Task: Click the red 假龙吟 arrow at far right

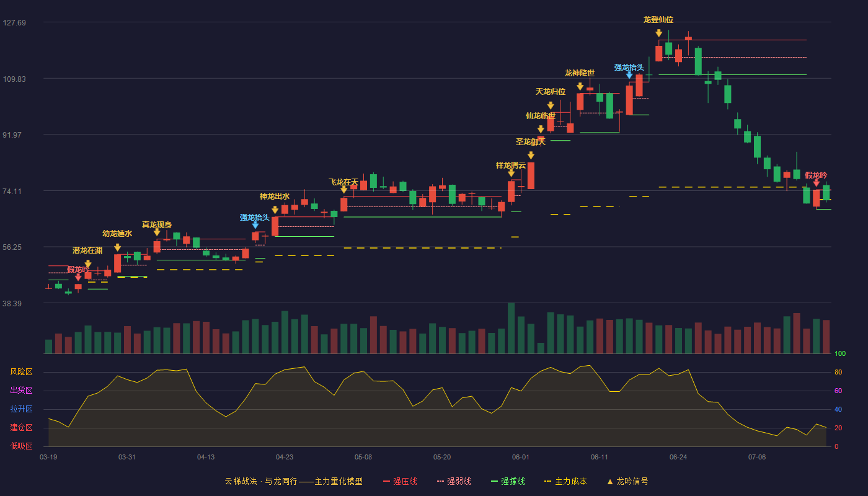Action: point(816,182)
